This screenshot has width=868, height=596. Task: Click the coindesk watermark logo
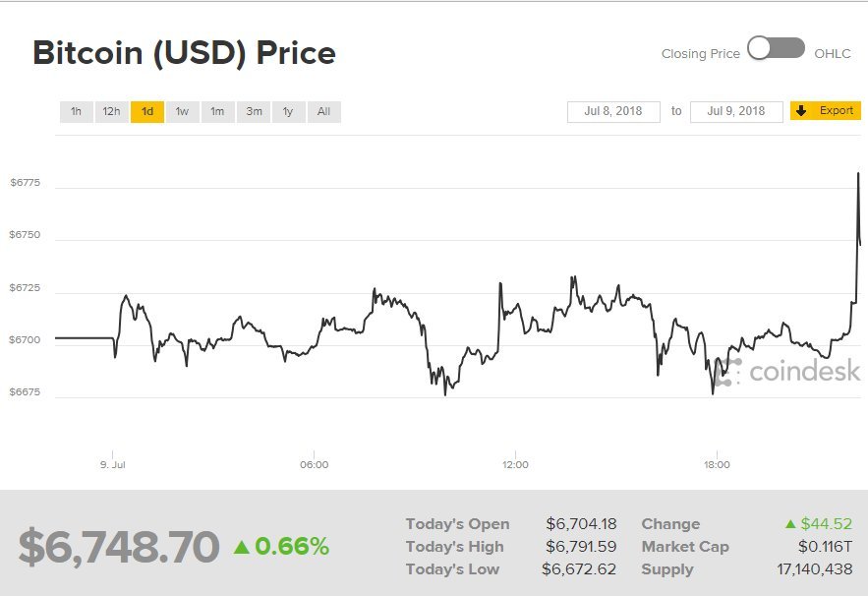click(787, 371)
